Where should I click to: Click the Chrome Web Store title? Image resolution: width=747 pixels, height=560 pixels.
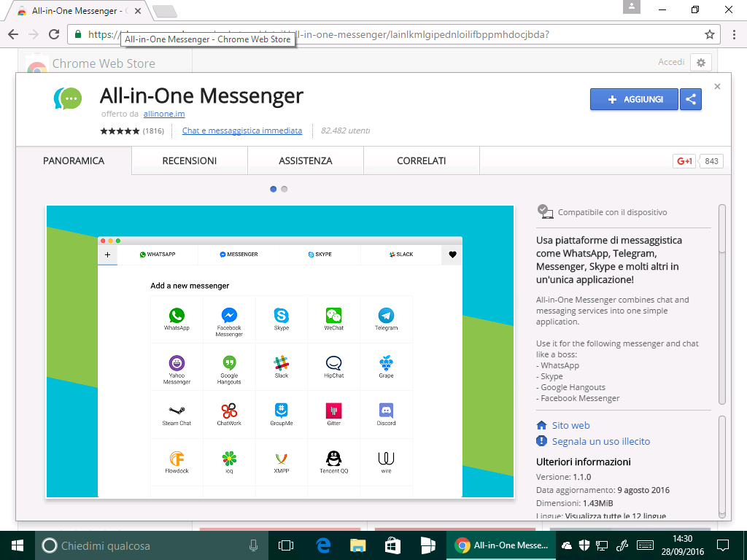104,63
